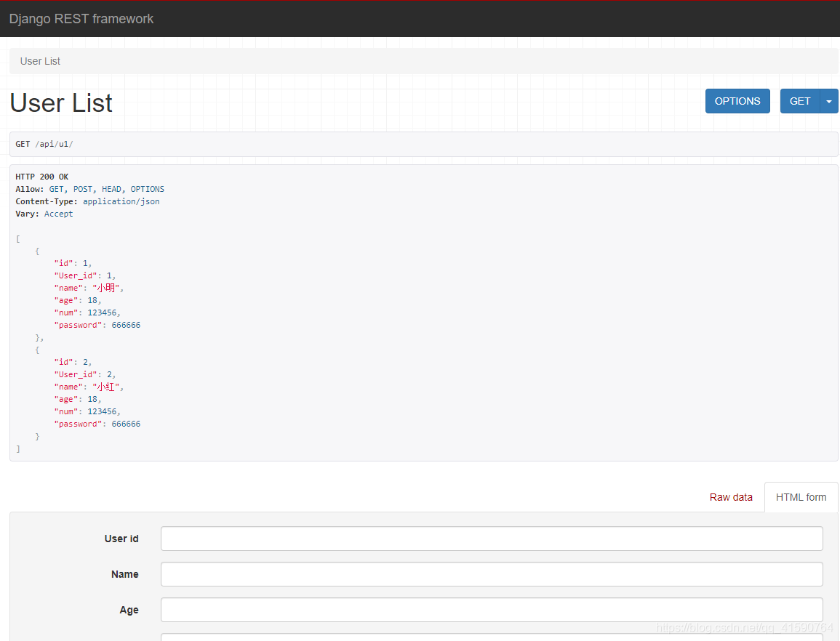
Task: Open the Django REST framework brand link
Action: coord(81,19)
